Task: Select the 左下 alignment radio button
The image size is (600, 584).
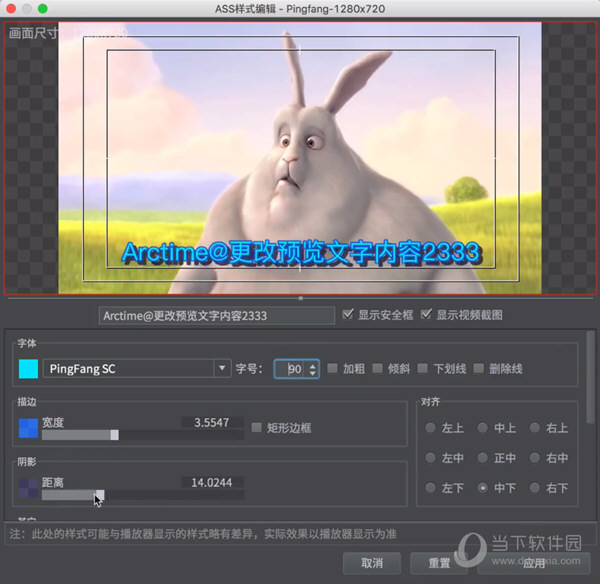Action: 430,488
